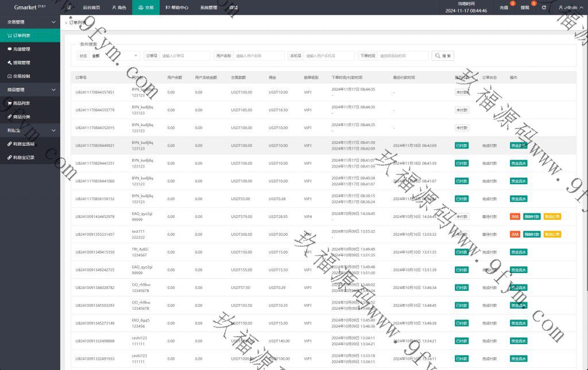Viewport: 588px width, 370px height.
Task: Open 充值 notifications with badge
Action: pos(505,7)
